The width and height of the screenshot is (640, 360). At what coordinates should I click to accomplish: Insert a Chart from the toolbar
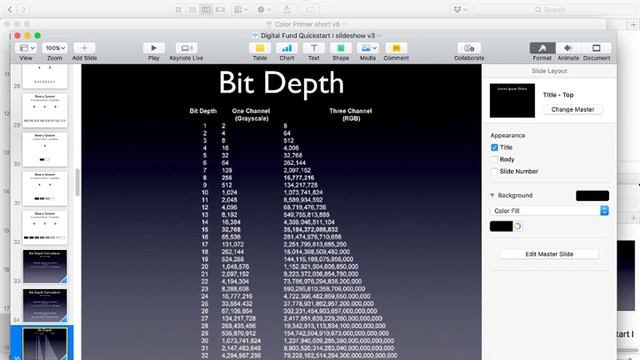coord(287,48)
